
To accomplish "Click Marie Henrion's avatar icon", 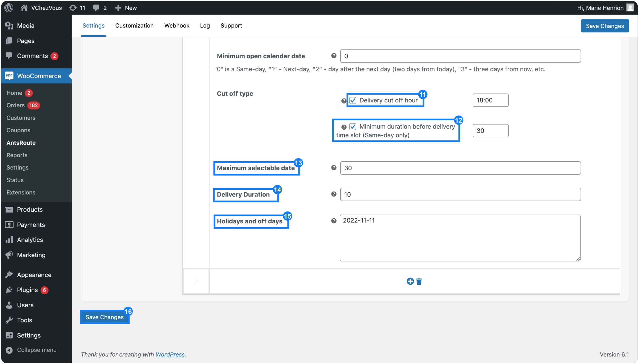I will (x=630, y=8).
